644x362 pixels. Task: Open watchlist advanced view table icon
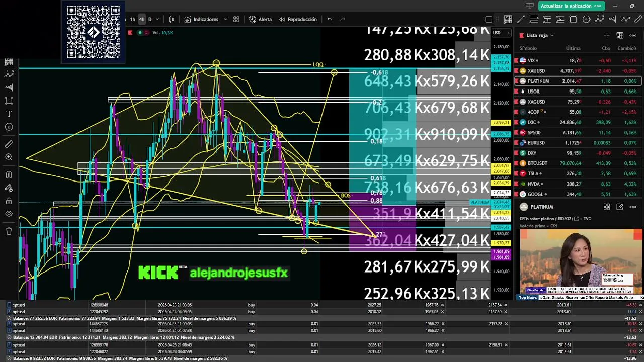point(620,35)
